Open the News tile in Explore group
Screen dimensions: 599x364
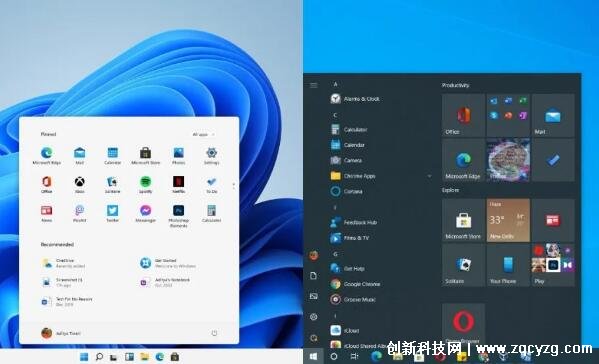point(553,220)
